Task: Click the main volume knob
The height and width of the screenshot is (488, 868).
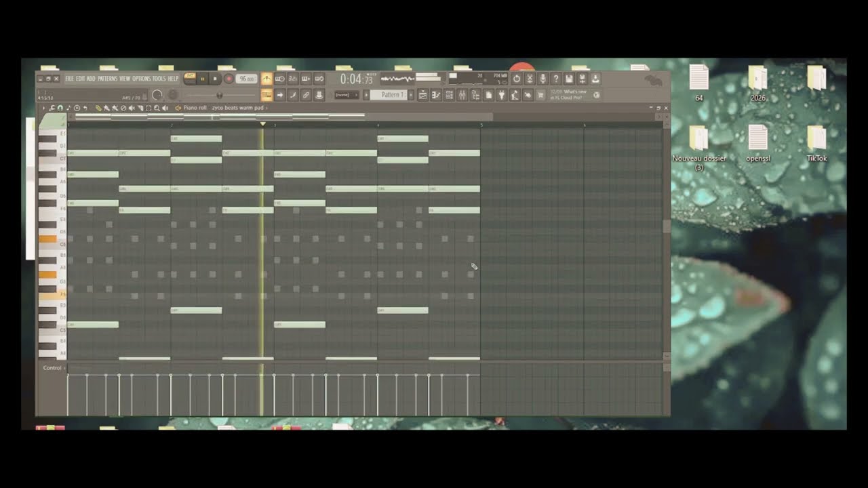Action: click(157, 95)
